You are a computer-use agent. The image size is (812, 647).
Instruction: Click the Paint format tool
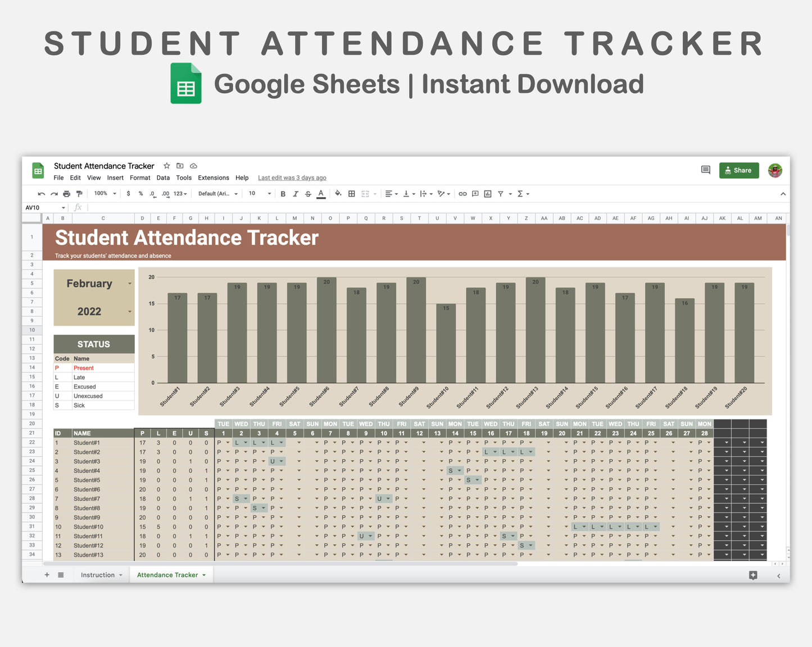[x=79, y=193]
